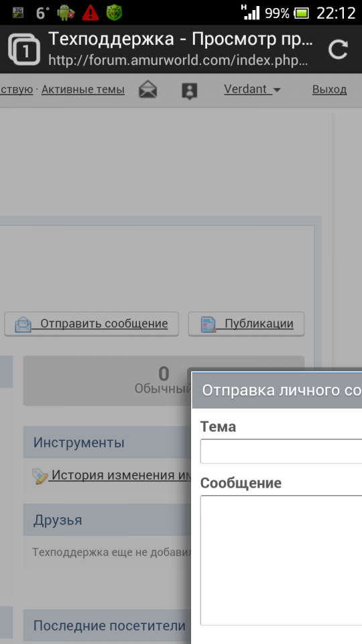Tap the red warning triangle status icon
Image resolution: width=362 pixels, height=644 pixels.
(90, 13)
